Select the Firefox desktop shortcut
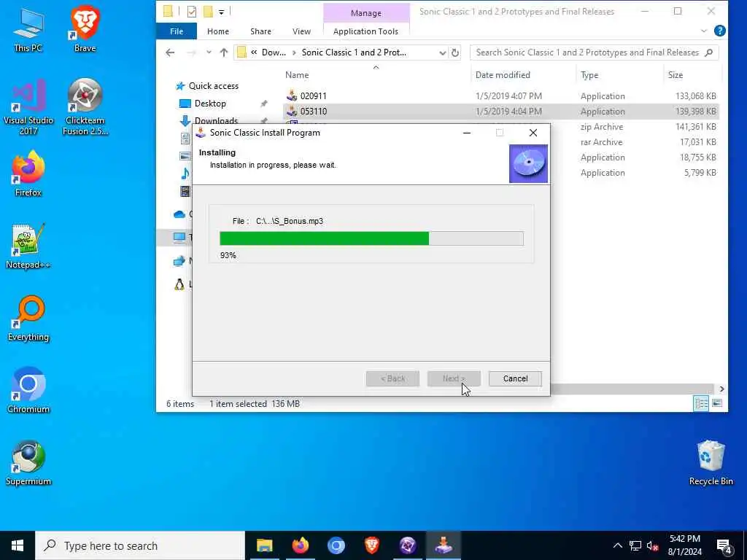The height and width of the screenshot is (560, 747). (28, 174)
